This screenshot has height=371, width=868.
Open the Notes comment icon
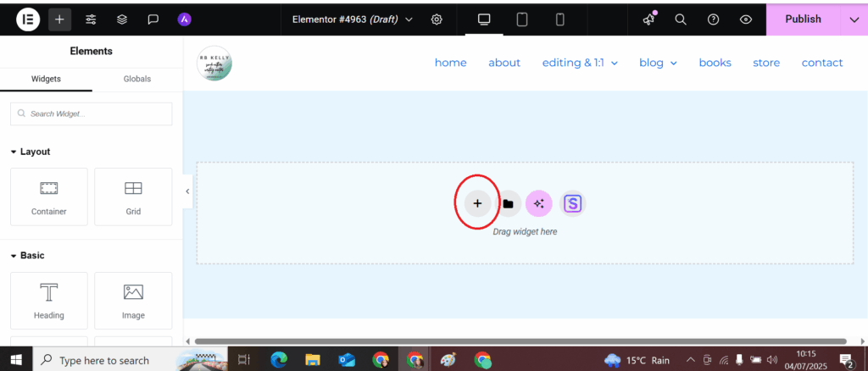(x=153, y=19)
